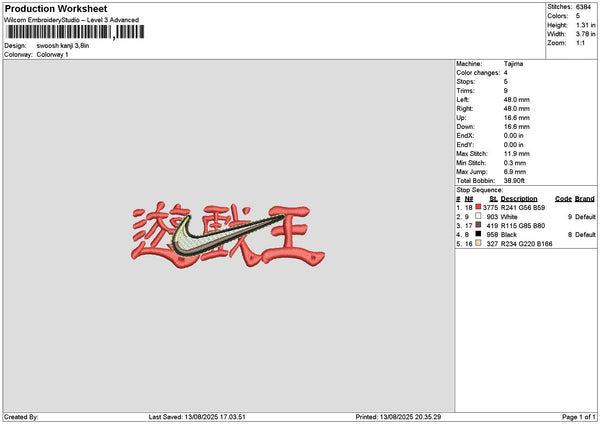This screenshot has height=424, width=600.
Task: Click the 'N#' column header
Action: (x=469, y=199)
